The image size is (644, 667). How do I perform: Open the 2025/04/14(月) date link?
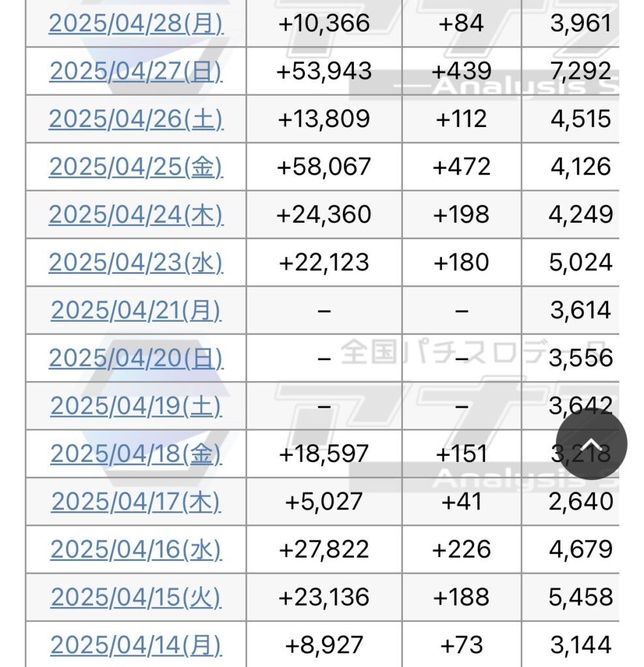point(136,645)
